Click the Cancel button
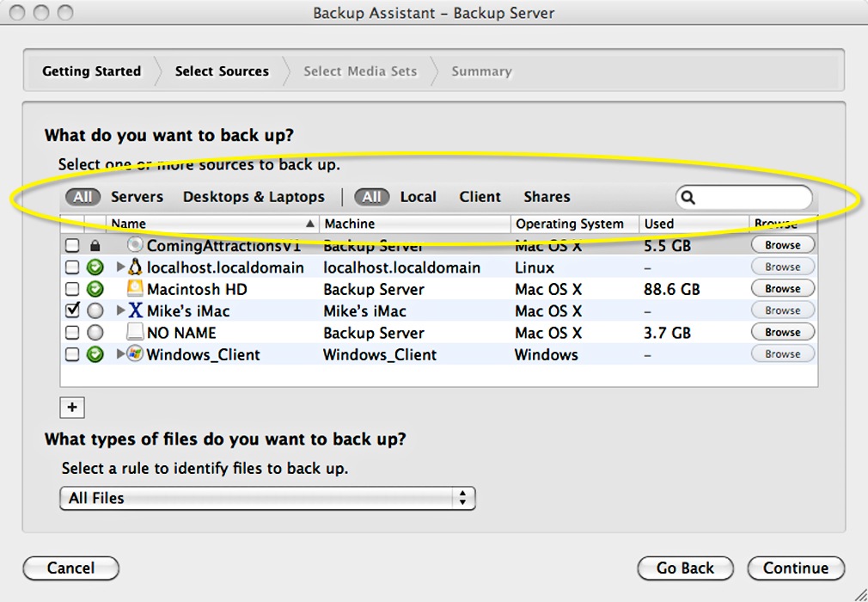868x602 pixels. click(x=70, y=568)
